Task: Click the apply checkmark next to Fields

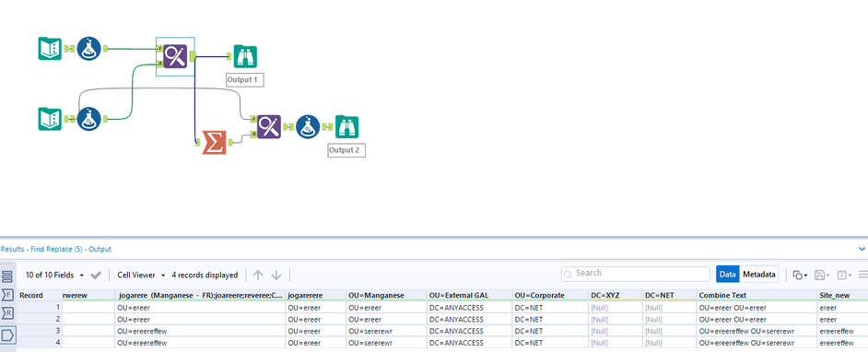Action: point(96,276)
